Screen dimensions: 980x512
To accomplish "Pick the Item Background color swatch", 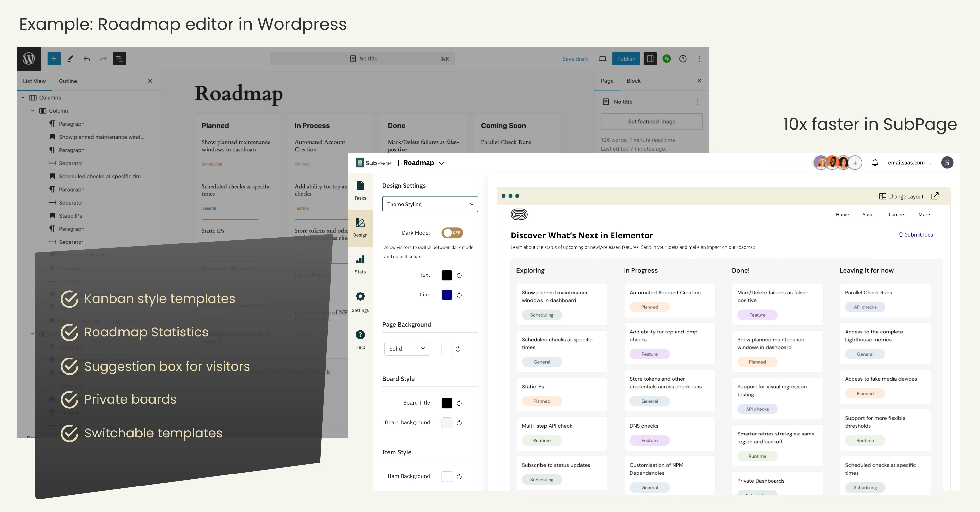I will [x=447, y=477].
